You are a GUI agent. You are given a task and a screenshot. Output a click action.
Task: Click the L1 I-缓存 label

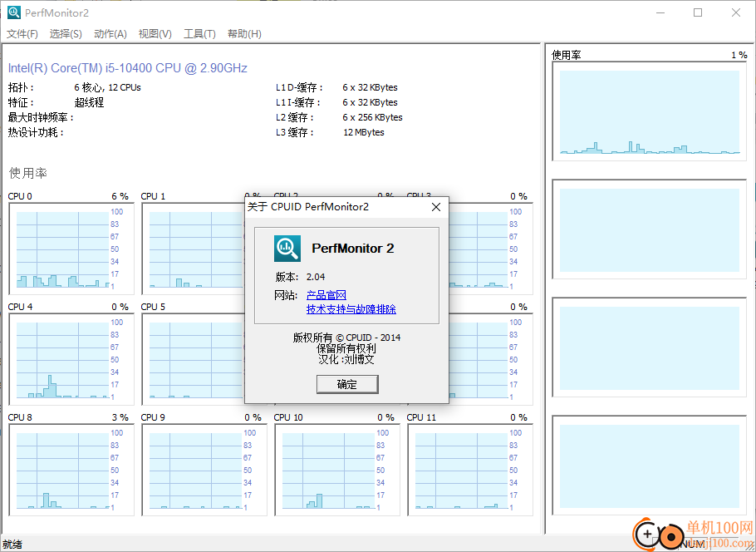pyautogui.click(x=298, y=102)
